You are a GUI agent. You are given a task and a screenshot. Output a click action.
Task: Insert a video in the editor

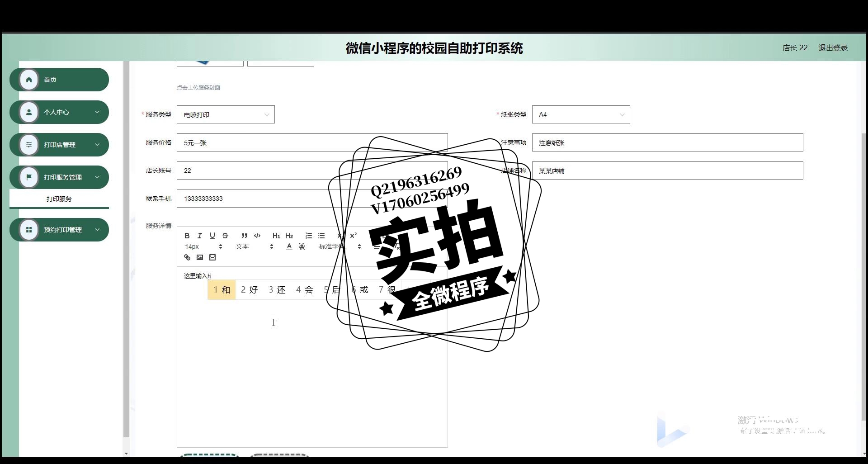point(212,257)
